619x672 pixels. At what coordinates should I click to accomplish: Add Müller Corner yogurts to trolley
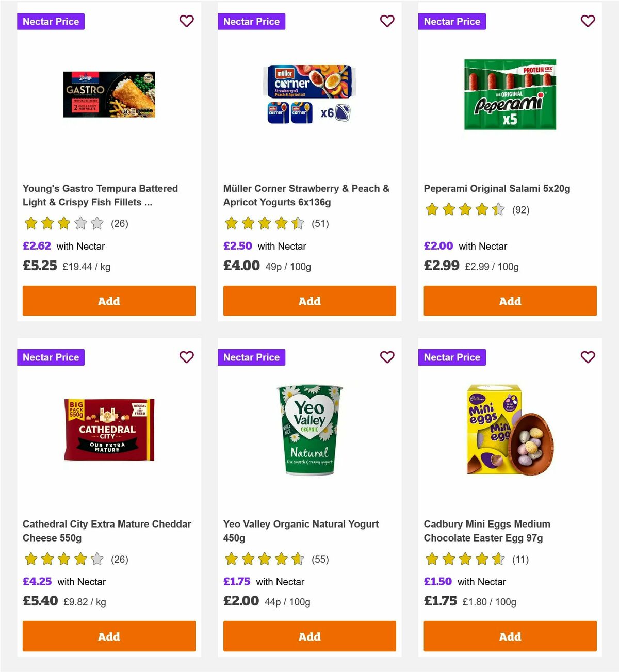(309, 301)
